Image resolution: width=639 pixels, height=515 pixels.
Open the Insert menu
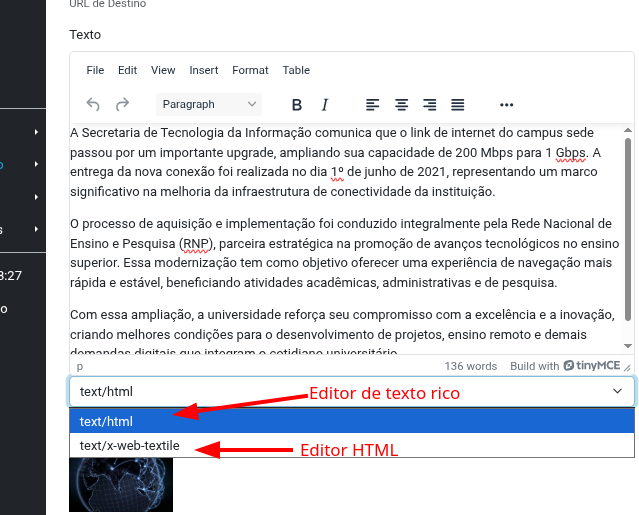pyautogui.click(x=204, y=70)
